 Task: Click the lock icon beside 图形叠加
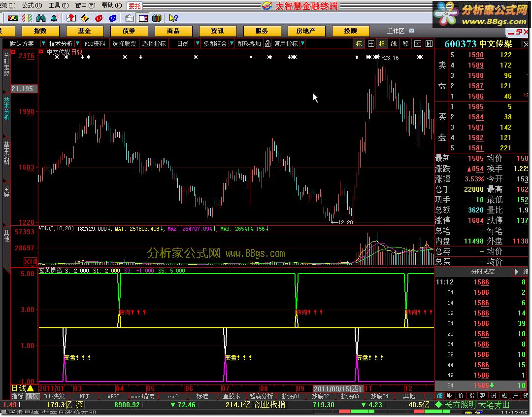pos(267,43)
